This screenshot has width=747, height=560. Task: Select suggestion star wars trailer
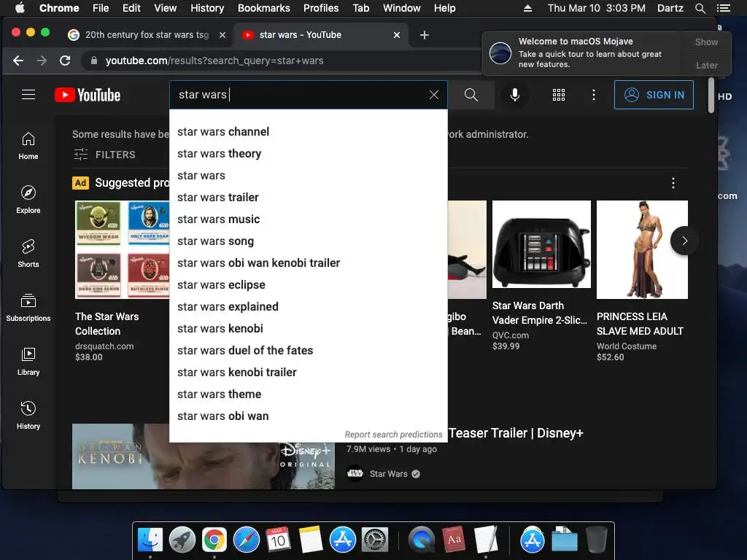[309, 197]
